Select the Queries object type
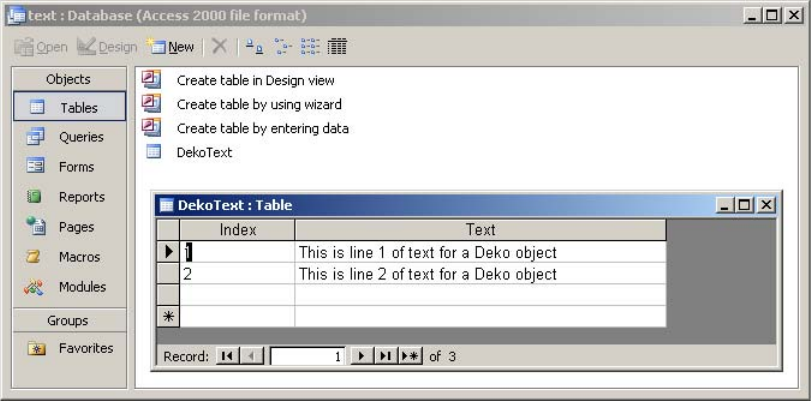Image resolution: width=811 pixels, height=401 pixels. point(79,137)
